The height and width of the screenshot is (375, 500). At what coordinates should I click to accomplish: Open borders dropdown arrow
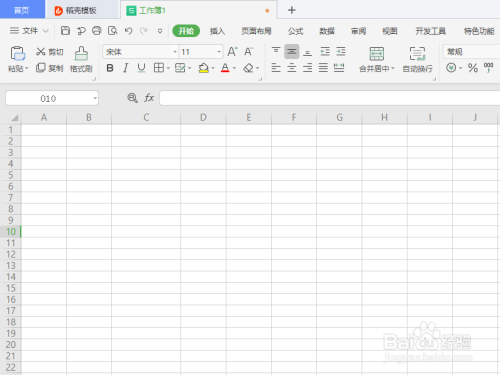[168, 68]
